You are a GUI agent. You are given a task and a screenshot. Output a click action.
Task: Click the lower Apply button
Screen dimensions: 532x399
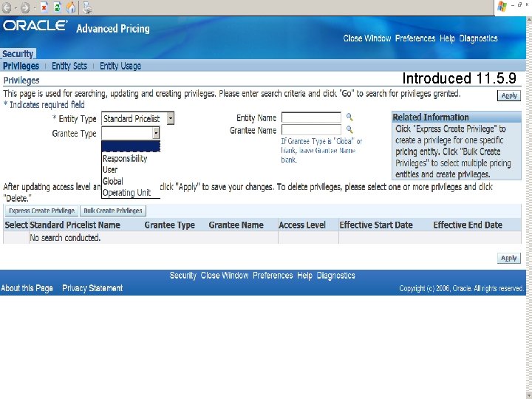click(x=509, y=258)
